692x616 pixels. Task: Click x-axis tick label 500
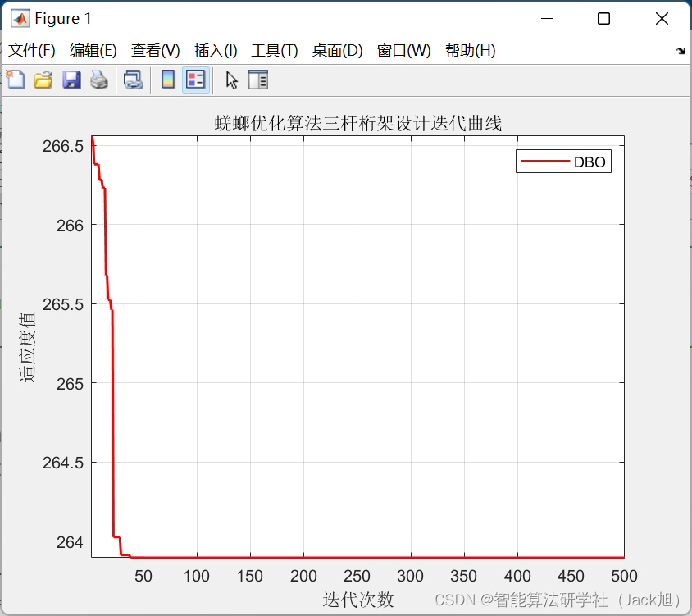click(x=624, y=576)
